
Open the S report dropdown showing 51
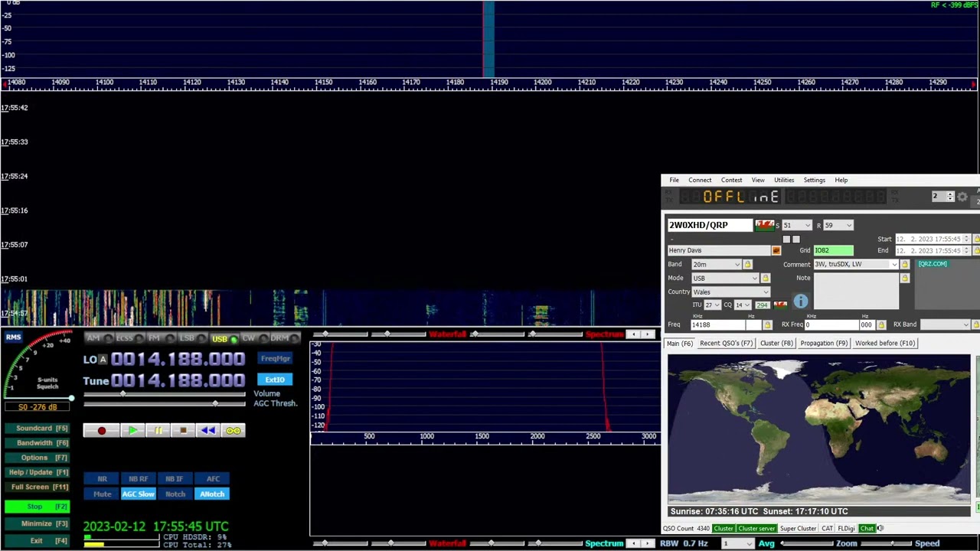coord(796,226)
